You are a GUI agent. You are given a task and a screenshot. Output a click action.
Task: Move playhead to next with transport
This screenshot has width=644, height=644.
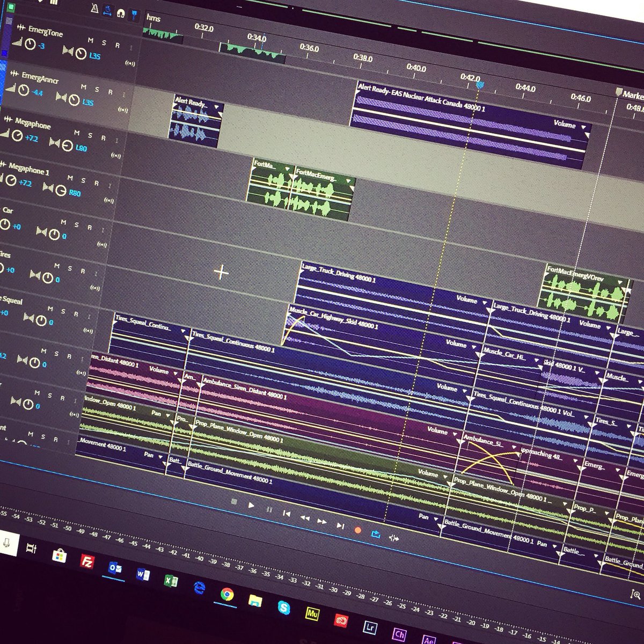[x=340, y=525]
